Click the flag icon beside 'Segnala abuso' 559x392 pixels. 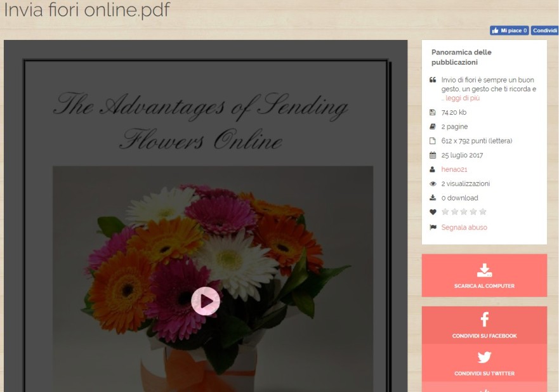433,227
